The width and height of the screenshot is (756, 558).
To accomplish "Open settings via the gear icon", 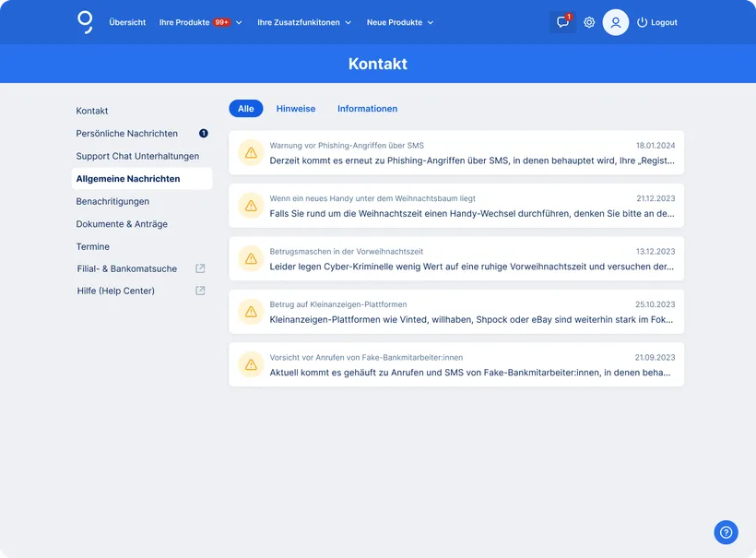I will (589, 22).
